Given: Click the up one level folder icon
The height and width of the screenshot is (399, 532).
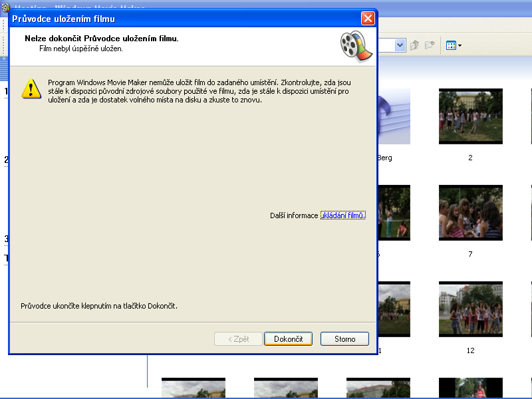Looking at the screenshot, I should pyautogui.click(x=414, y=45).
